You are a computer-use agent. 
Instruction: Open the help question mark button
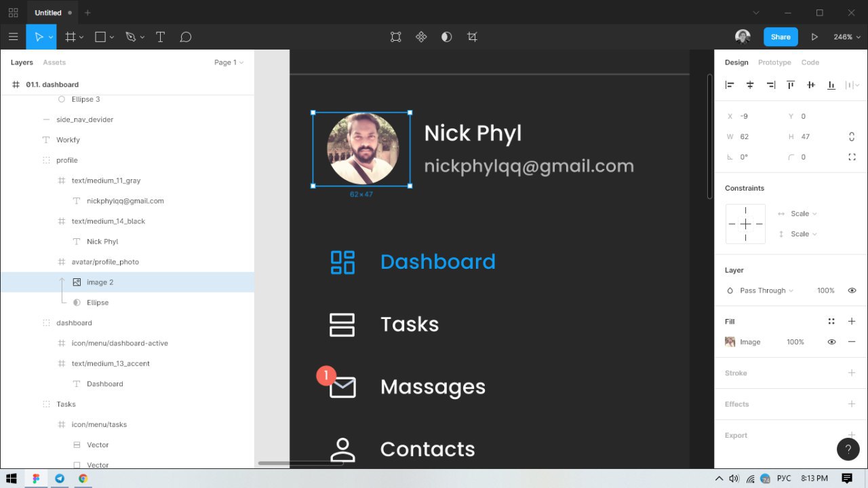coord(848,449)
